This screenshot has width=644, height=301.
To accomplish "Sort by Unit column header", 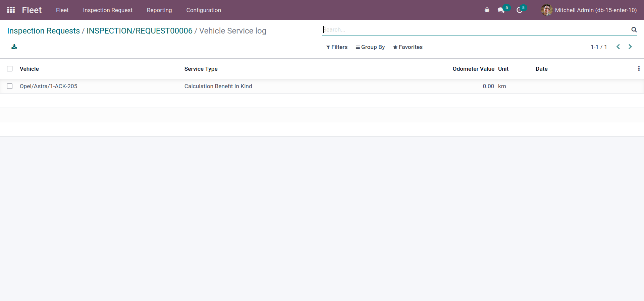I will [503, 69].
